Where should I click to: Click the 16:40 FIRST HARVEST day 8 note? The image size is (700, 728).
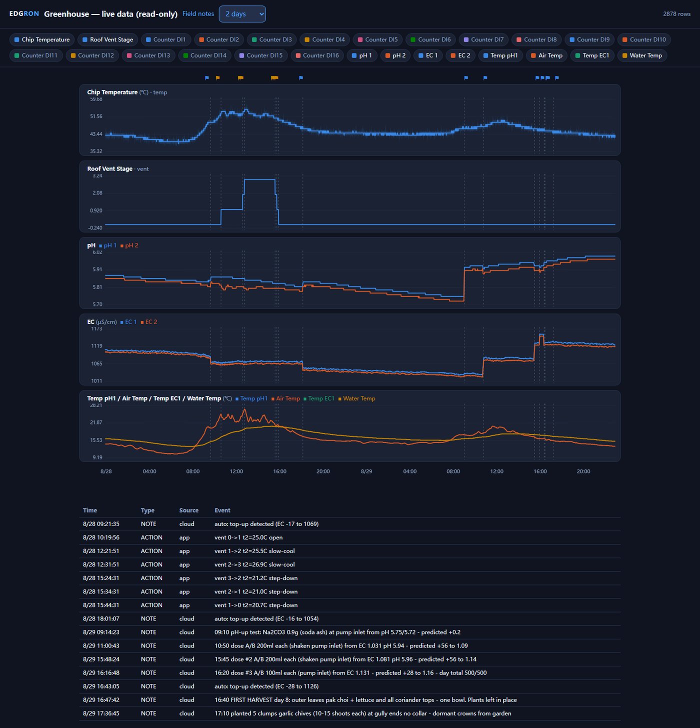pos(365,699)
